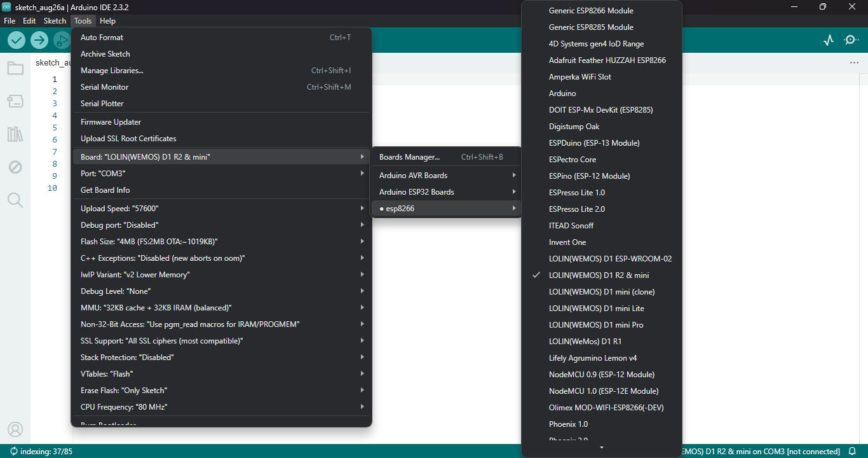
Task: Click the Arduino app icon in title bar
Action: point(7,7)
